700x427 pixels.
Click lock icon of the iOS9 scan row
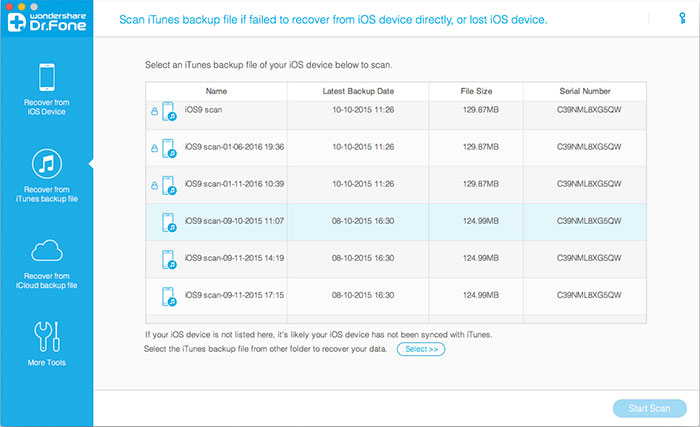(x=154, y=111)
